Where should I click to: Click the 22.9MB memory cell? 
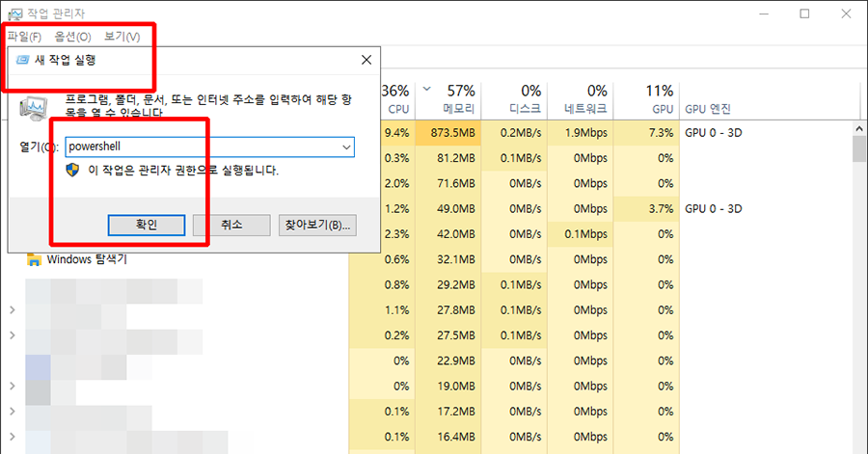(x=448, y=361)
